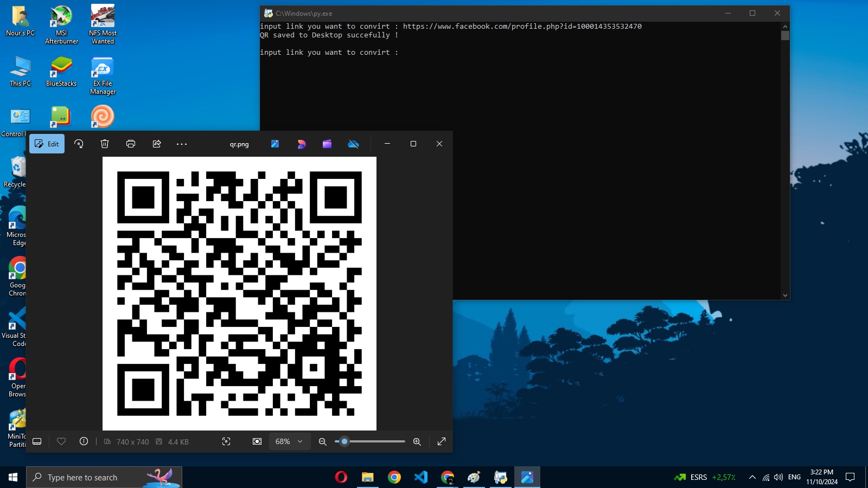Select the BlueStacks desktop shortcut
Viewport: 868px width, 488px height.
click(61, 72)
